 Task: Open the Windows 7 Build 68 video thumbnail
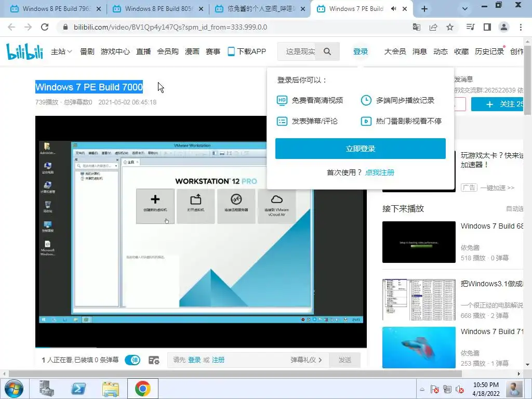(419, 242)
